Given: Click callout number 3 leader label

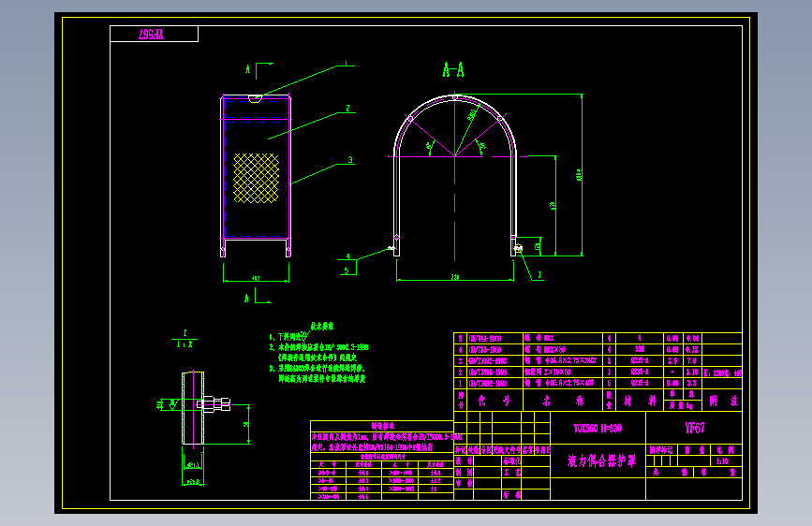Looking at the screenshot, I should [350, 160].
